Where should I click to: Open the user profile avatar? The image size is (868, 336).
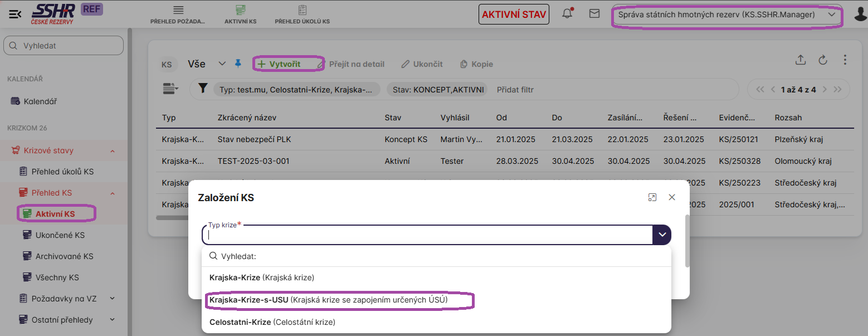[x=860, y=14]
